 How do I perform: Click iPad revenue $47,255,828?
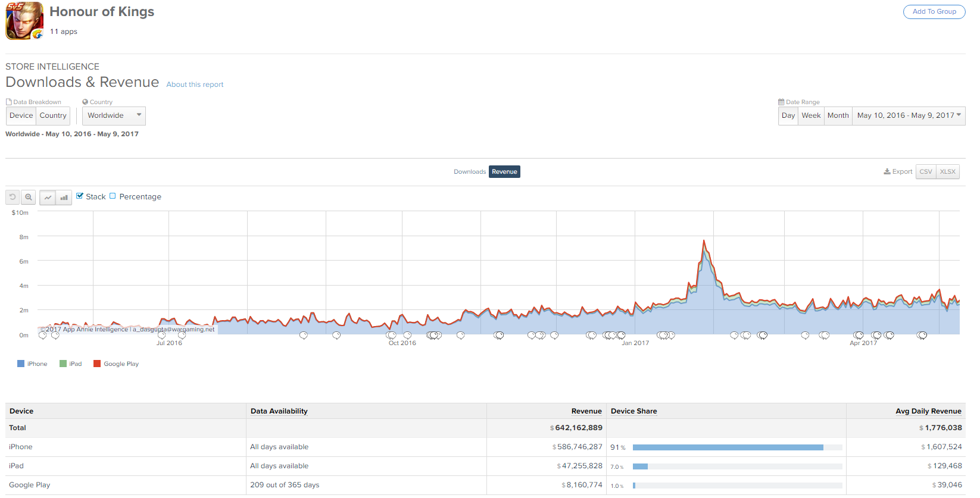point(580,466)
